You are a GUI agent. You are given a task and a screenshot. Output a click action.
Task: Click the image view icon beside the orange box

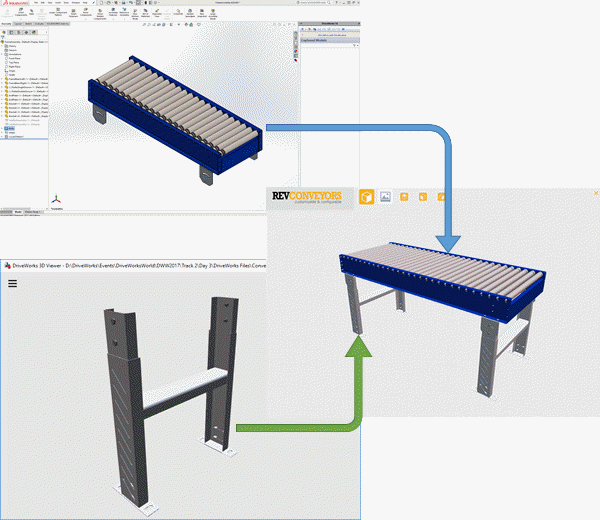386,196
